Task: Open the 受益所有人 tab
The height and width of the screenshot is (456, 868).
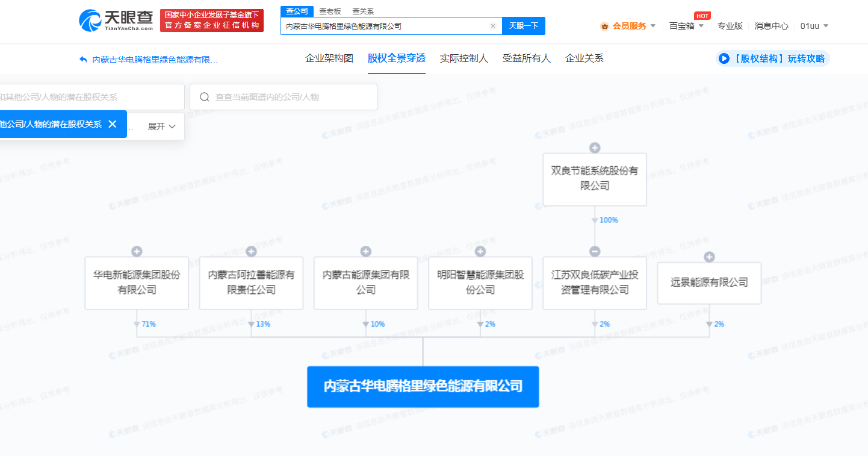Action: point(527,58)
